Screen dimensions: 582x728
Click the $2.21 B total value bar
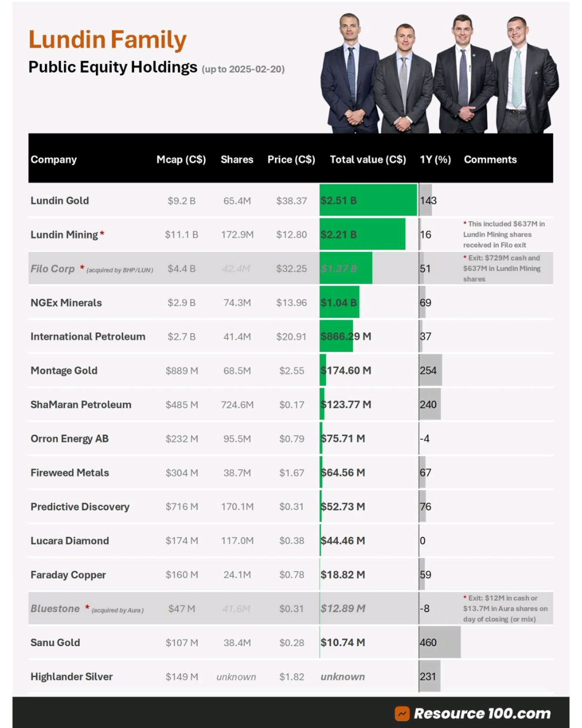pyautogui.click(x=362, y=235)
